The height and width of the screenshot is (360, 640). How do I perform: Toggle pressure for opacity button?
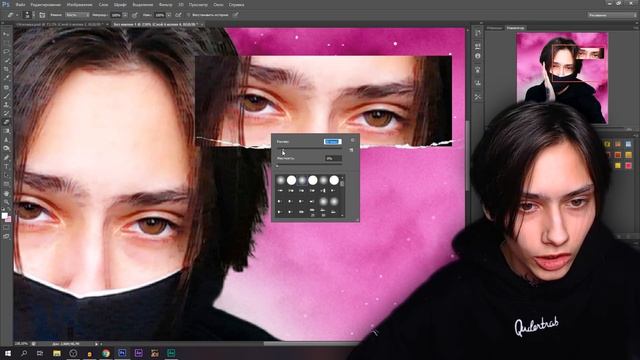(135, 15)
